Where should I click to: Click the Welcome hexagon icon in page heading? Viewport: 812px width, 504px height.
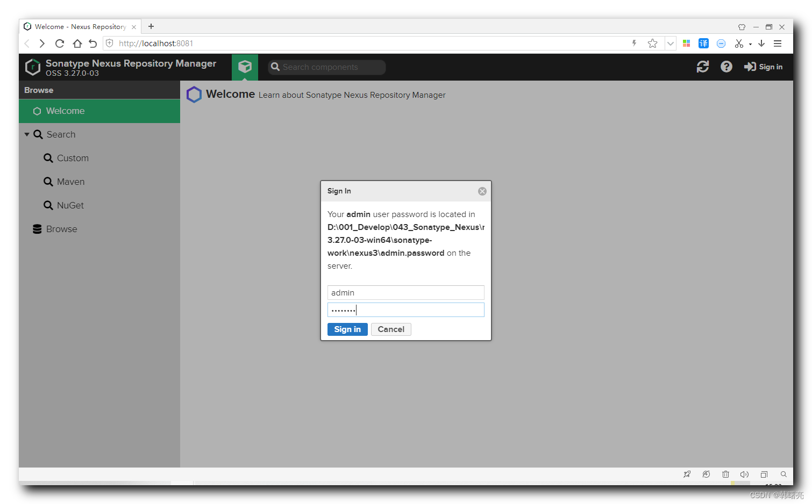point(194,95)
